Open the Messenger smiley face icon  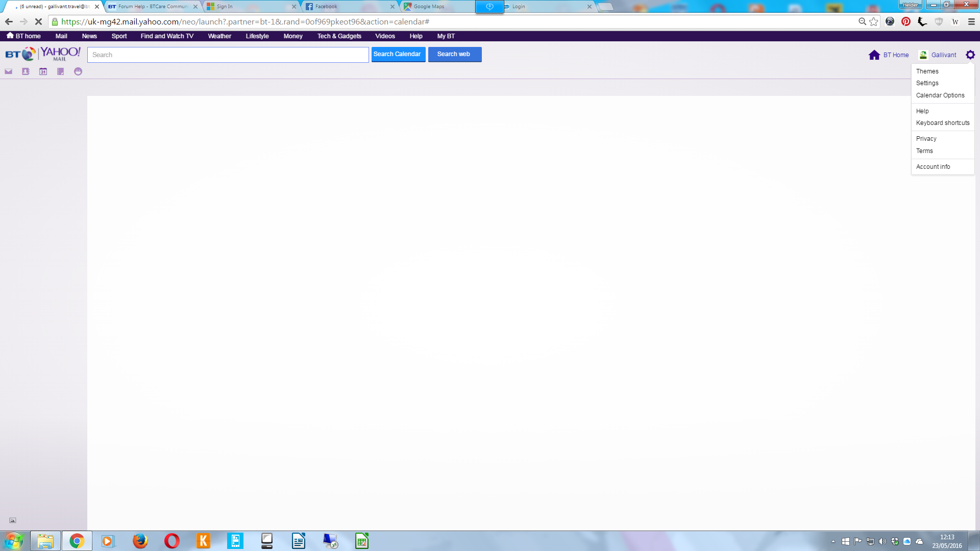click(x=78, y=71)
